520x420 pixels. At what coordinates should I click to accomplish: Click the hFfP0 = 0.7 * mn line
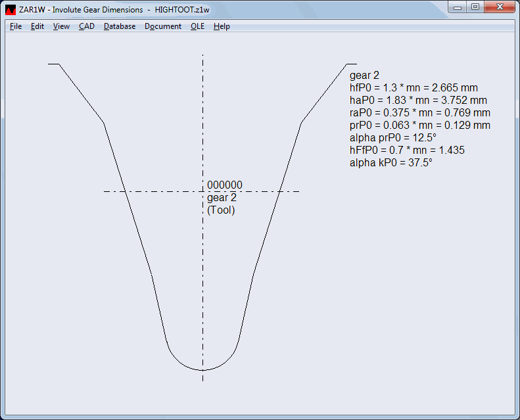[x=407, y=150]
